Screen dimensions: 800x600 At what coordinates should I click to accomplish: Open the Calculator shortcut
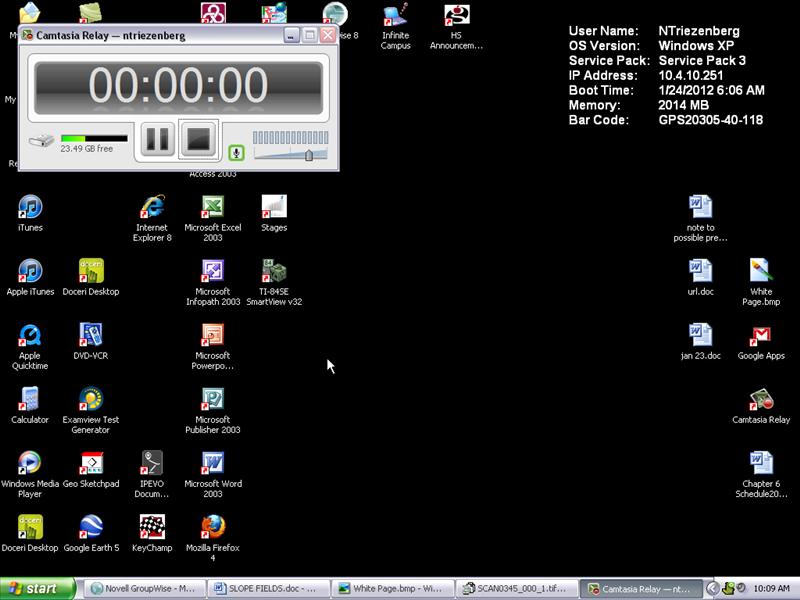click(30, 406)
